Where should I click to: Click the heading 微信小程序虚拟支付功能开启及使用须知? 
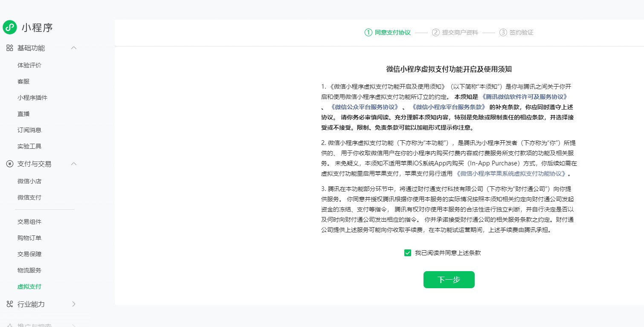(449, 69)
